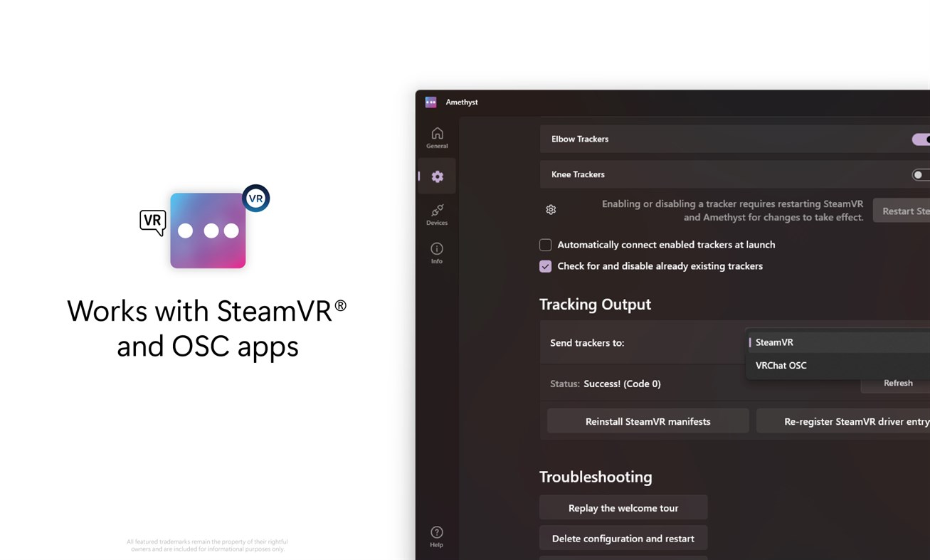The image size is (930, 560).
Task: Toggle the Elbow Trackers switch
Action: pyautogui.click(x=921, y=139)
